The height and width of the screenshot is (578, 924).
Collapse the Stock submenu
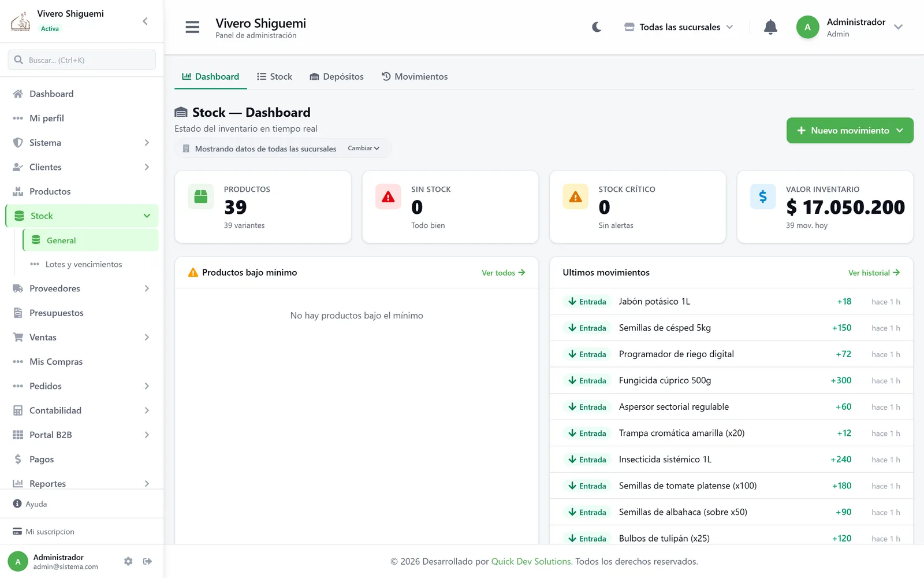pyautogui.click(x=147, y=216)
